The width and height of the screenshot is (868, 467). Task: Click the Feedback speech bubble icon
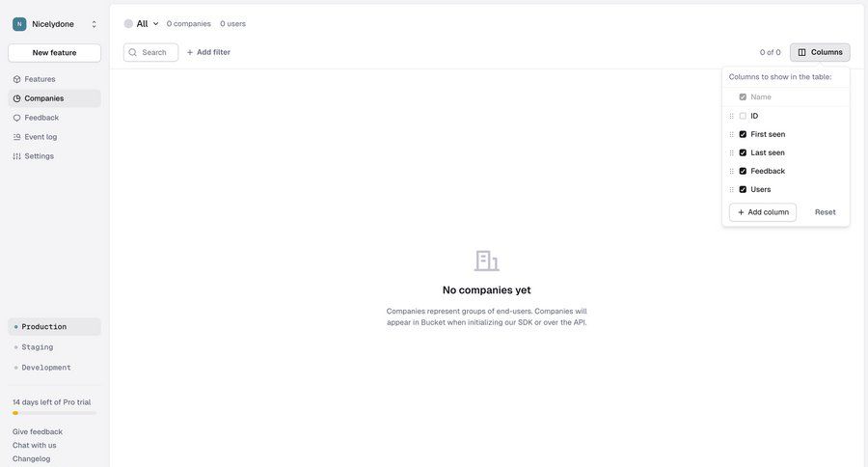pos(16,118)
